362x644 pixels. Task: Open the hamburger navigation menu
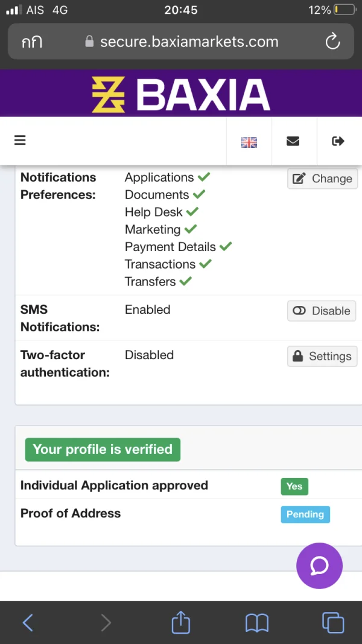point(20,141)
